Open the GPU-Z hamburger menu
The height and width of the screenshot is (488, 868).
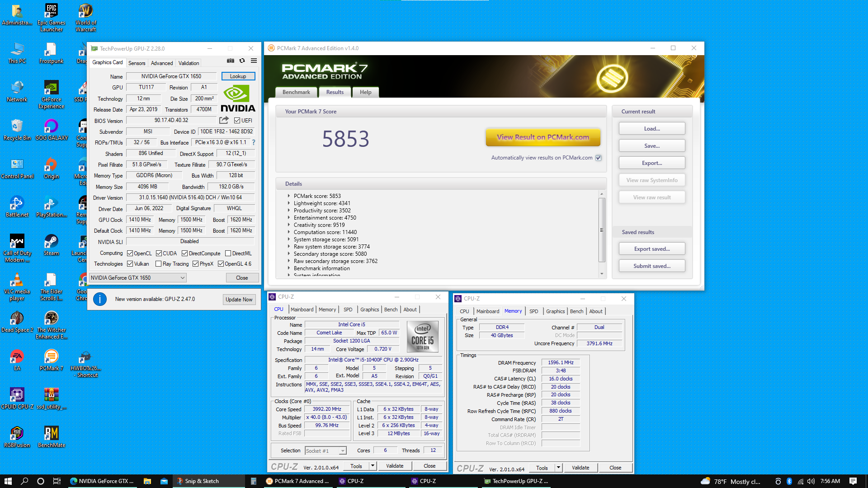point(254,61)
